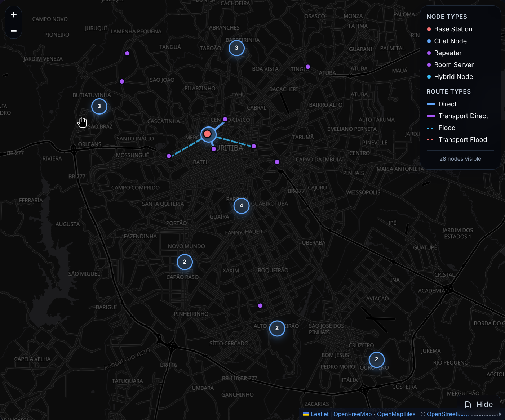
Task: Zoom in on the map
Action: click(14, 15)
